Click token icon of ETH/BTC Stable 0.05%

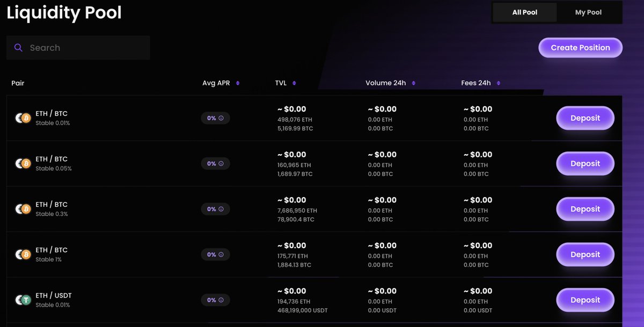point(23,164)
